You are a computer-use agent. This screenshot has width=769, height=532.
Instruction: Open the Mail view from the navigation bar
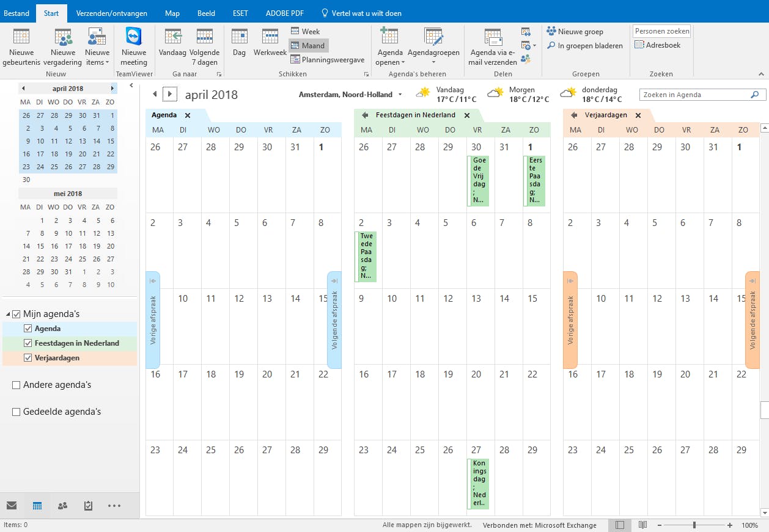point(13,506)
